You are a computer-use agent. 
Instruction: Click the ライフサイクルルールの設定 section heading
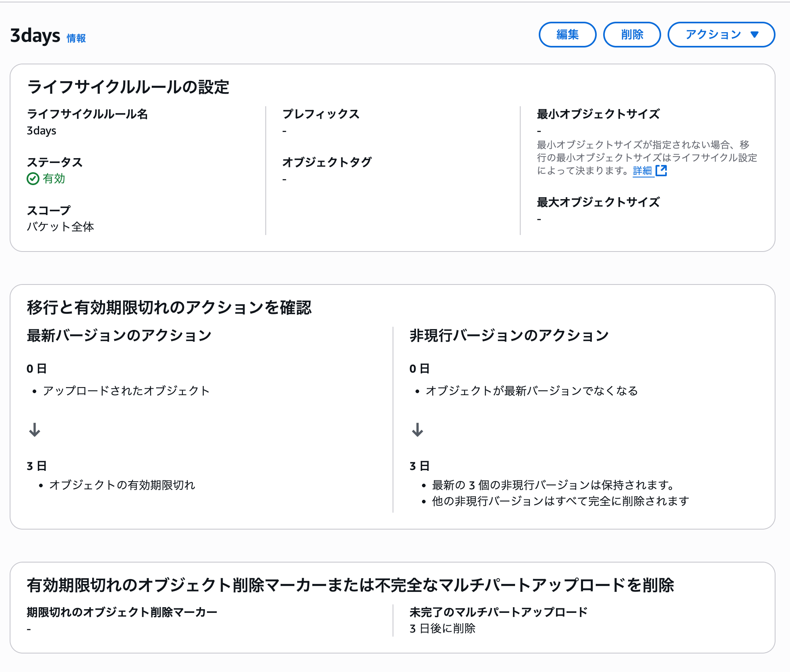pos(128,87)
